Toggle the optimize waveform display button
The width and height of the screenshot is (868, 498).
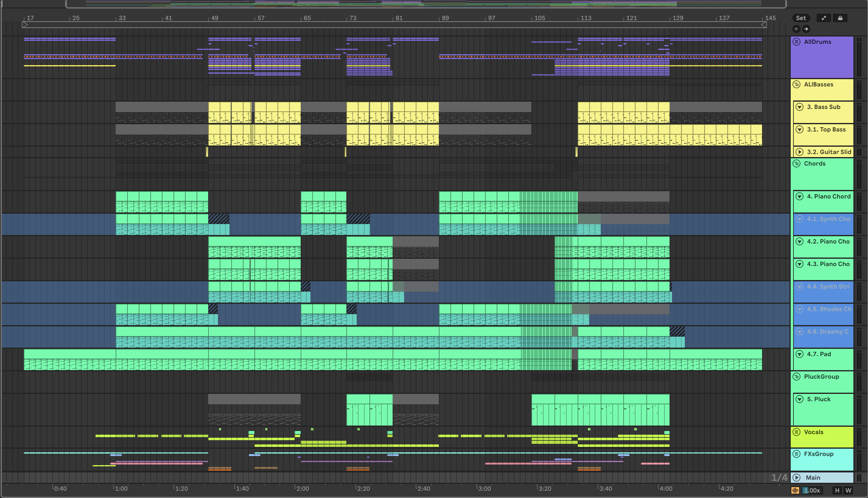(x=795, y=490)
